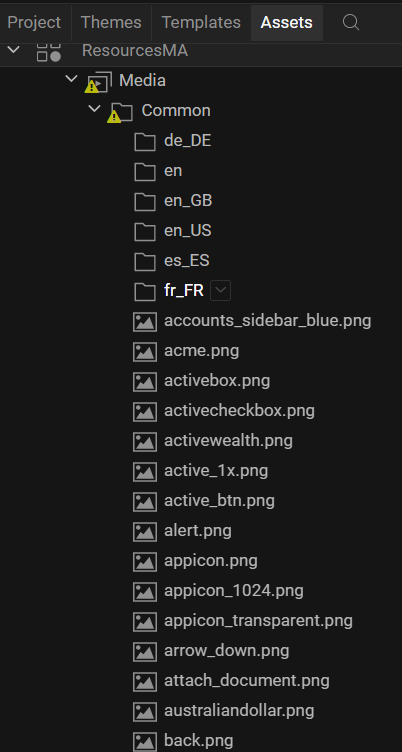The image size is (402, 752).
Task: Collapse the Media folder chevron
Action: (71, 78)
